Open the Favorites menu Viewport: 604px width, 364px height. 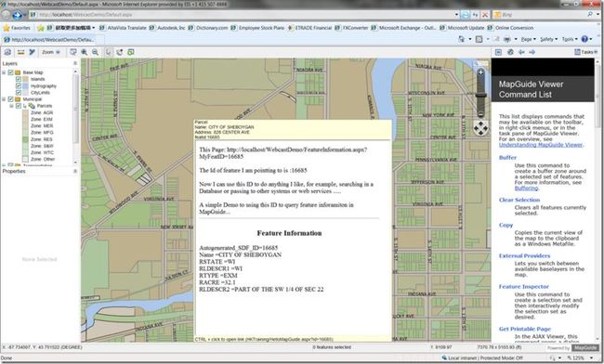click(x=17, y=28)
